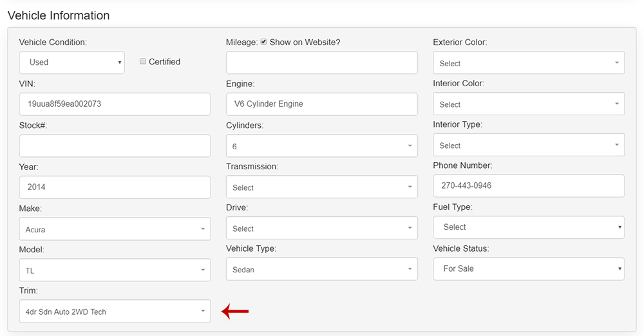The image size is (644, 336).
Task: Open the Fuel Type dropdown
Action: click(528, 227)
